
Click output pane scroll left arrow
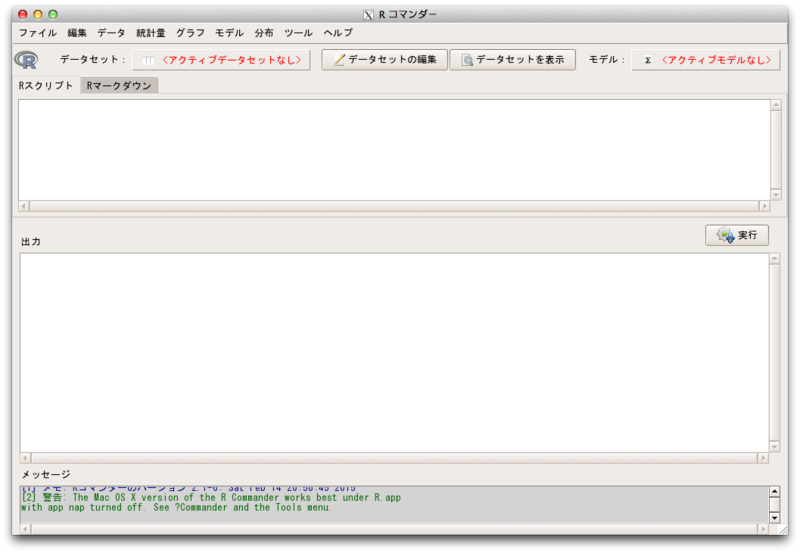point(26,458)
